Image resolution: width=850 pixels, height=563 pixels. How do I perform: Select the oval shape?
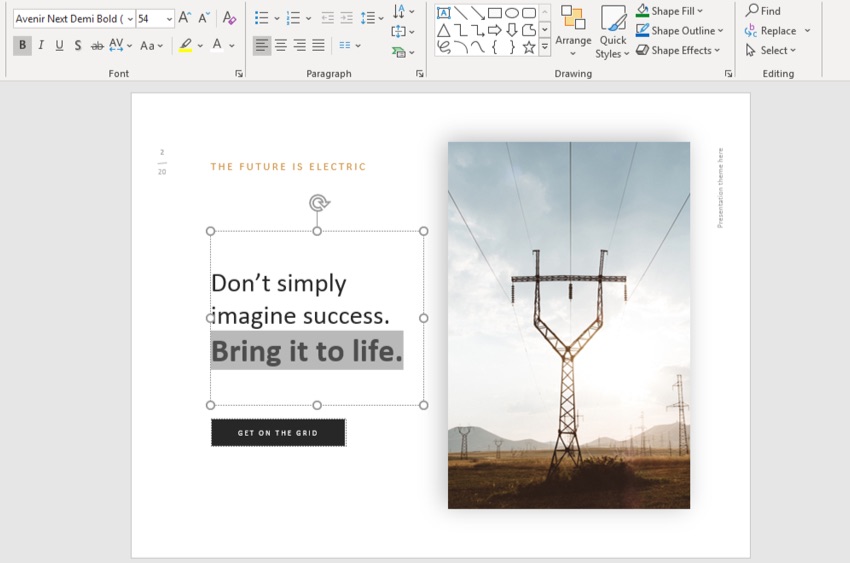point(512,12)
